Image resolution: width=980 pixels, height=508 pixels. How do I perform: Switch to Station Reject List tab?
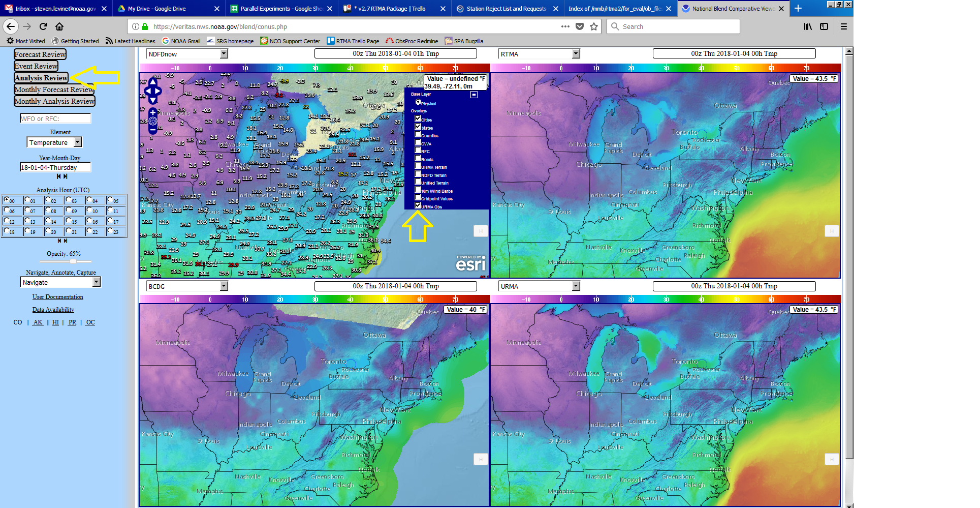(x=507, y=9)
